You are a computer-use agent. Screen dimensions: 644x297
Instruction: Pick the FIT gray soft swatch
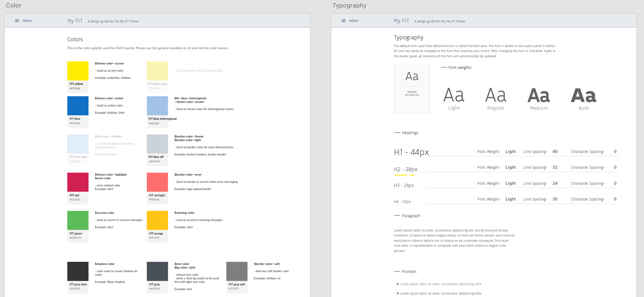click(x=237, y=271)
